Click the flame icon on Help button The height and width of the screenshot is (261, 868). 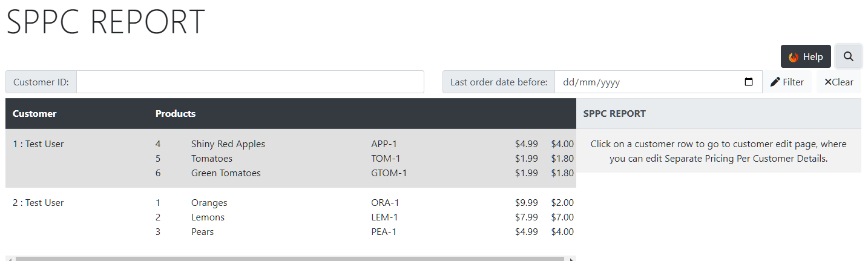click(794, 57)
